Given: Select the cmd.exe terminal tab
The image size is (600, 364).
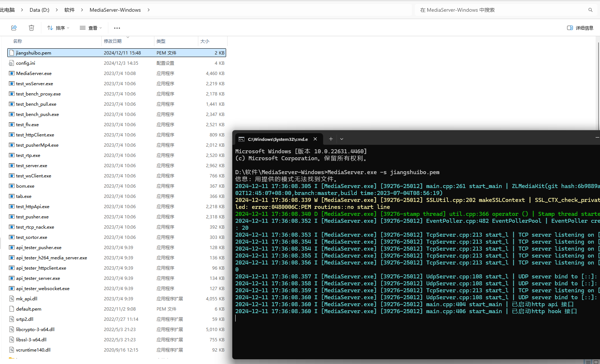Looking at the screenshot, I should tap(277, 139).
